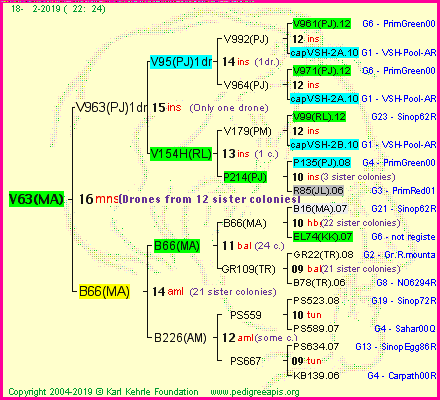The height and width of the screenshot is (400, 440).
Task: Open PS667 entry
Action: coord(246,361)
